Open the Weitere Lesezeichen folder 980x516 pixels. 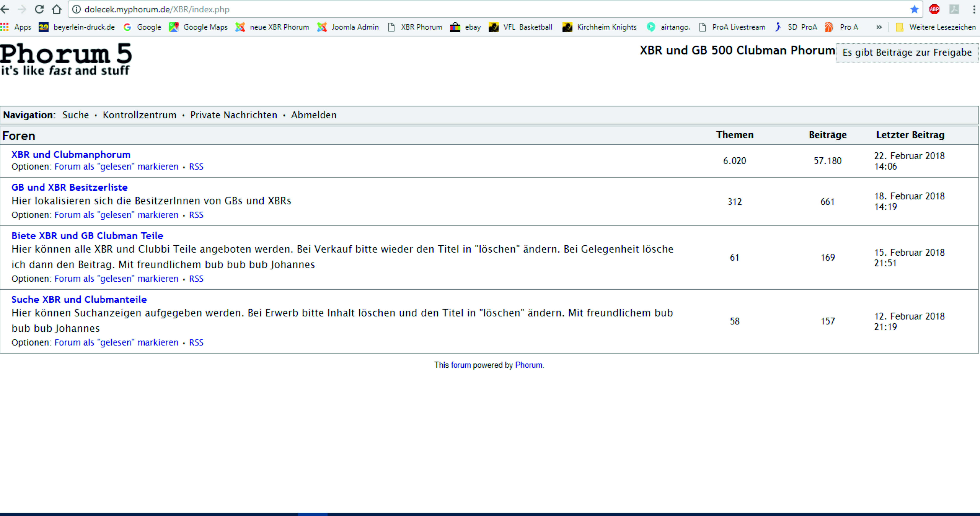coord(936,27)
